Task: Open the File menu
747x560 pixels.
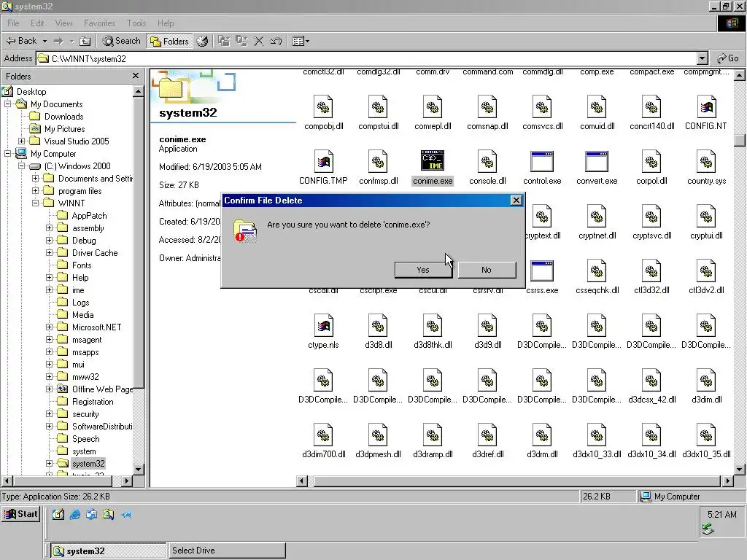Action: pos(13,23)
